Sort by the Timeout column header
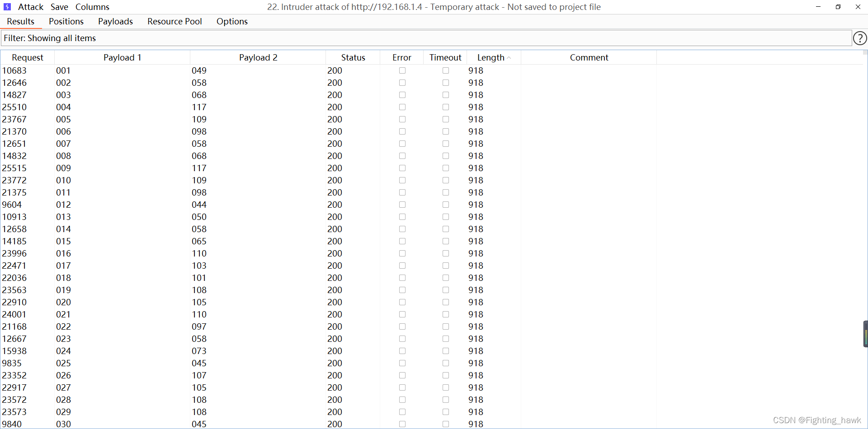The width and height of the screenshot is (868, 429). (445, 57)
